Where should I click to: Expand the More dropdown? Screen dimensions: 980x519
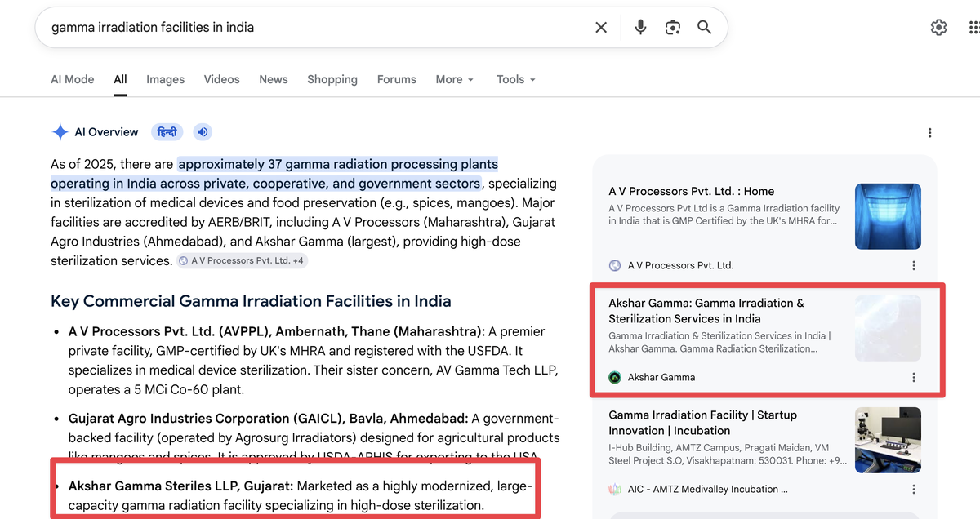coord(455,79)
